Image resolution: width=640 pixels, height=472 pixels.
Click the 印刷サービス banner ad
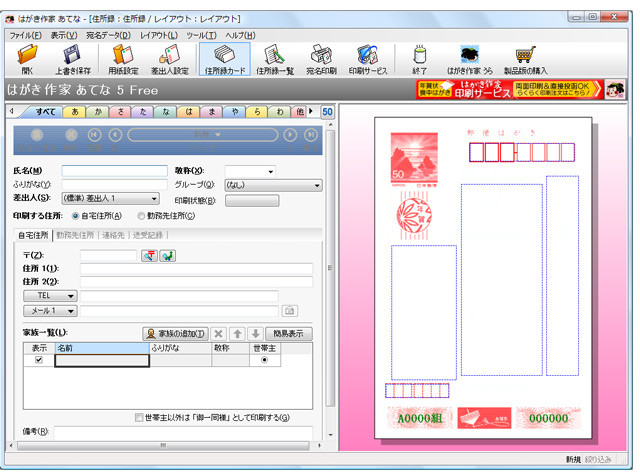pos(509,89)
